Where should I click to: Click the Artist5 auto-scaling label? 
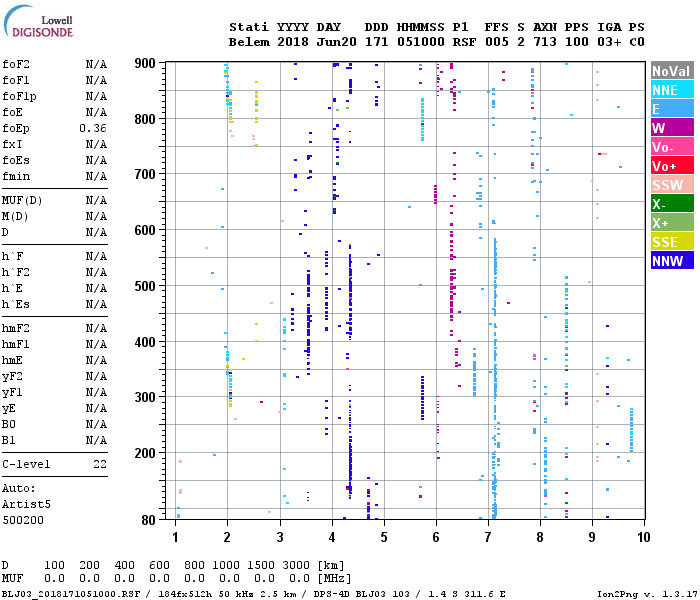coord(26,504)
